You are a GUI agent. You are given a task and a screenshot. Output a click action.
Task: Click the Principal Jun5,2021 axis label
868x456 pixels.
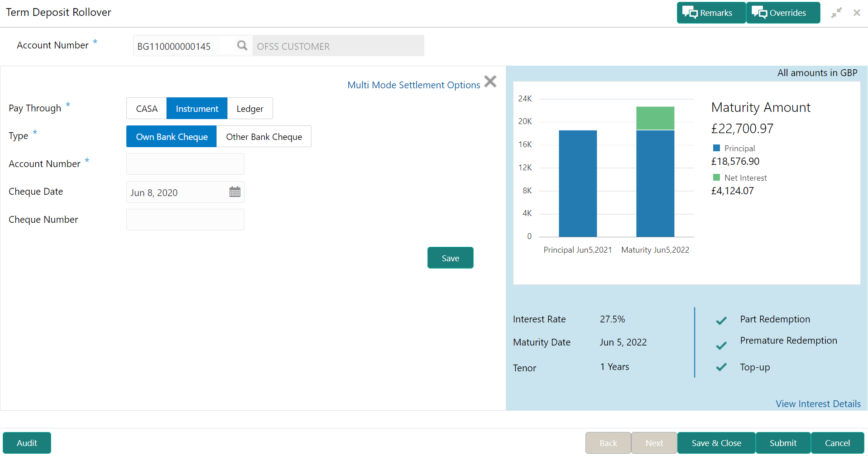click(578, 250)
